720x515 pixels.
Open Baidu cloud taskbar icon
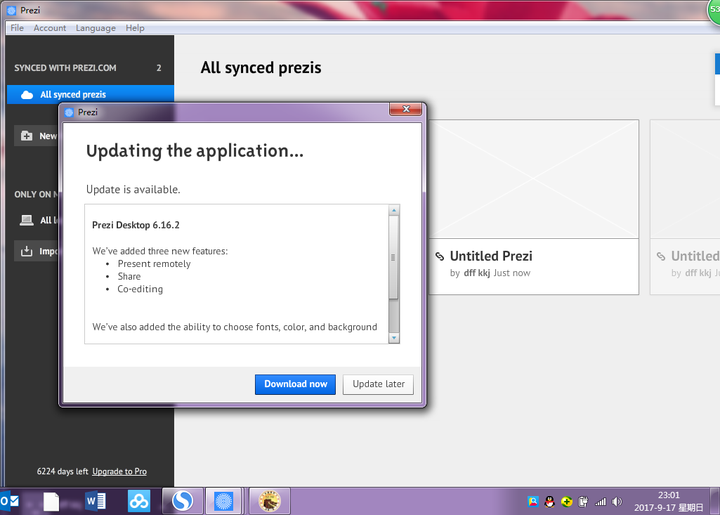point(139,501)
